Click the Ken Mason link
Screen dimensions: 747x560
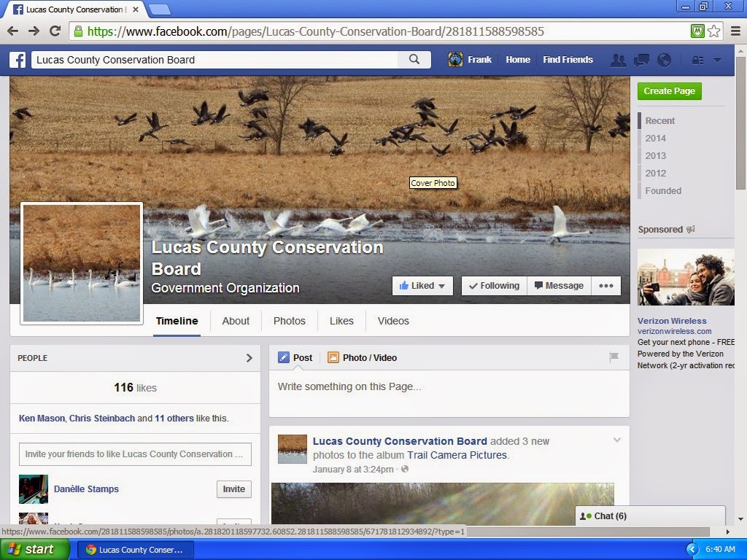[x=42, y=418]
